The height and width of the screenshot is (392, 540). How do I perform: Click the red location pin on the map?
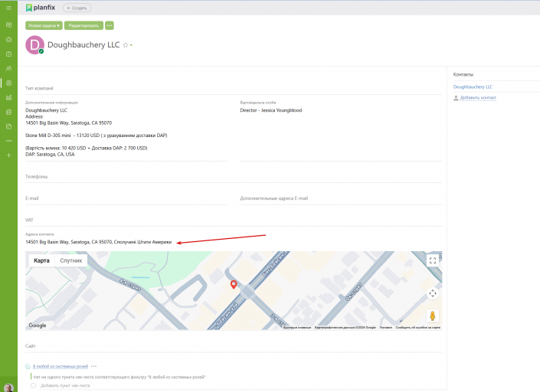pos(234,284)
